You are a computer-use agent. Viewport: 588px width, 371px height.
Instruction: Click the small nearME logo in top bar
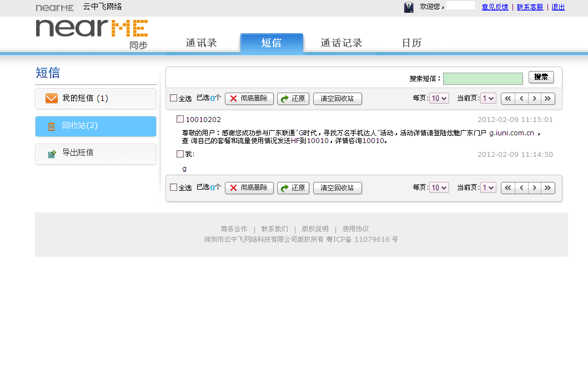coord(54,8)
